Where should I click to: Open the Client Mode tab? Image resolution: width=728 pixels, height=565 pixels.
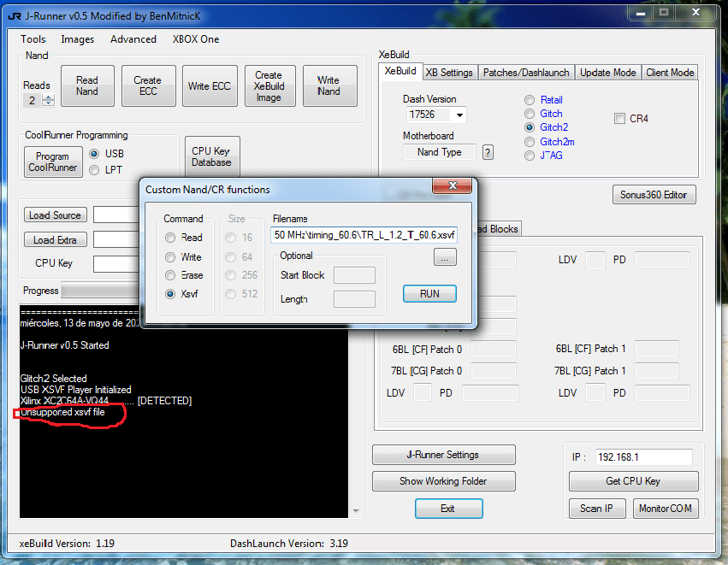670,73
